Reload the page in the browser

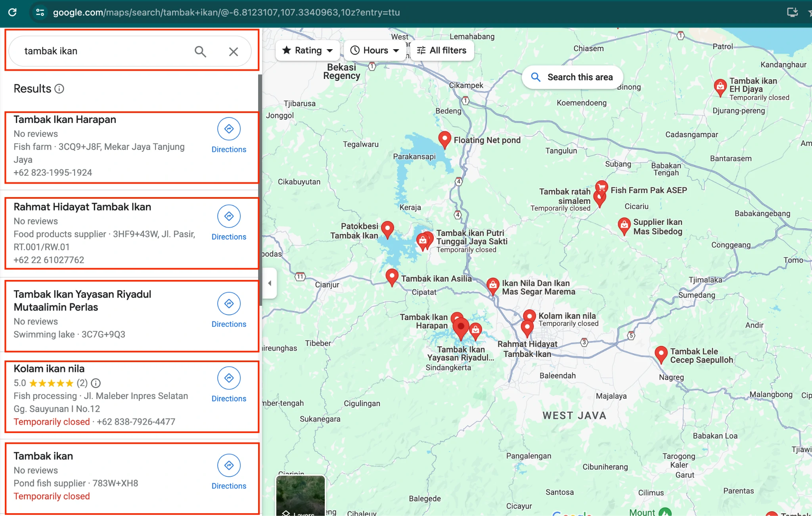(x=12, y=12)
